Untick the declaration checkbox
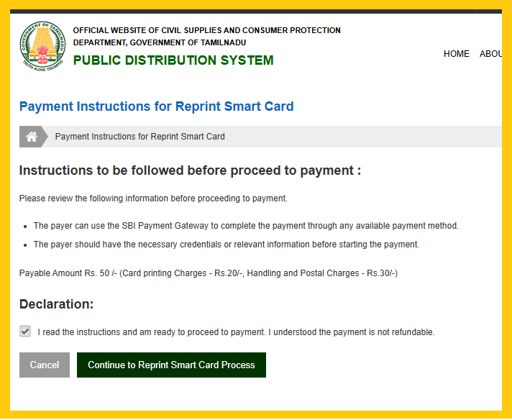512x420 pixels. pyautogui.click(x=26, y=332)
